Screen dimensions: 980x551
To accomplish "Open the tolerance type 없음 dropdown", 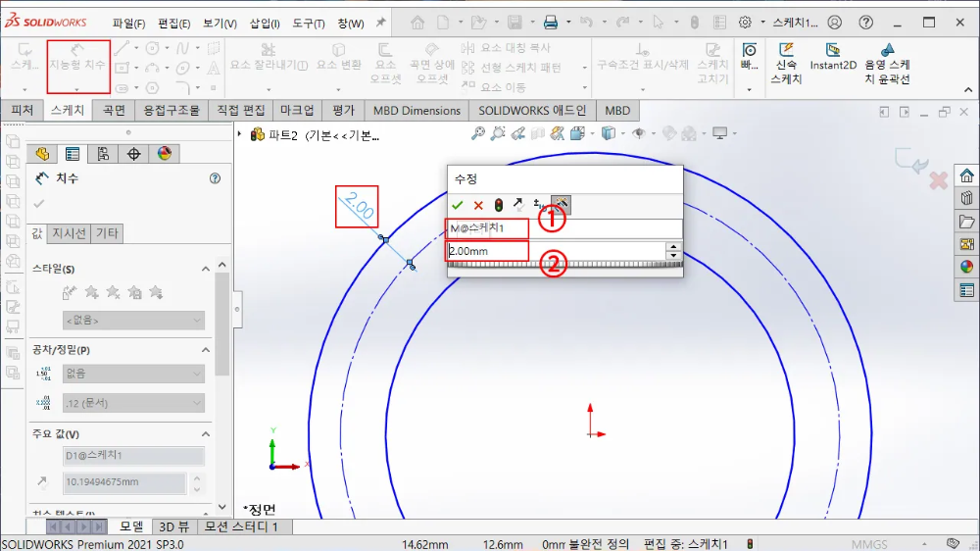I will [133, 374].
